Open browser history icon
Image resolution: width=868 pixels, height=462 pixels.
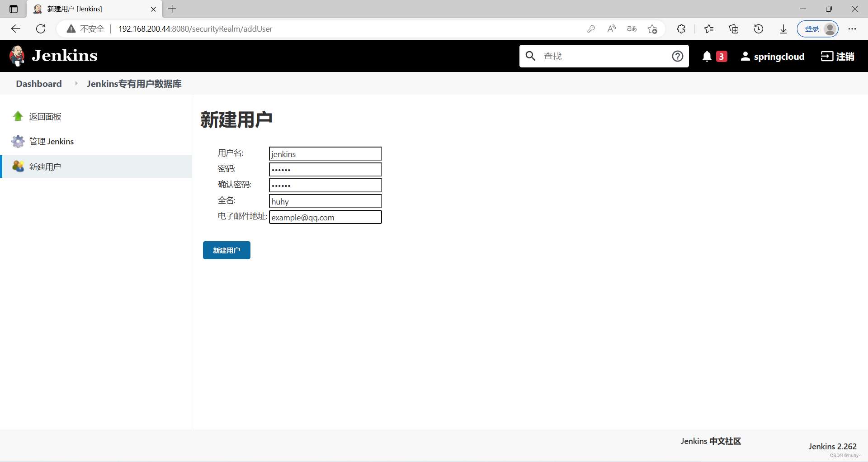(x=759, y=29)
